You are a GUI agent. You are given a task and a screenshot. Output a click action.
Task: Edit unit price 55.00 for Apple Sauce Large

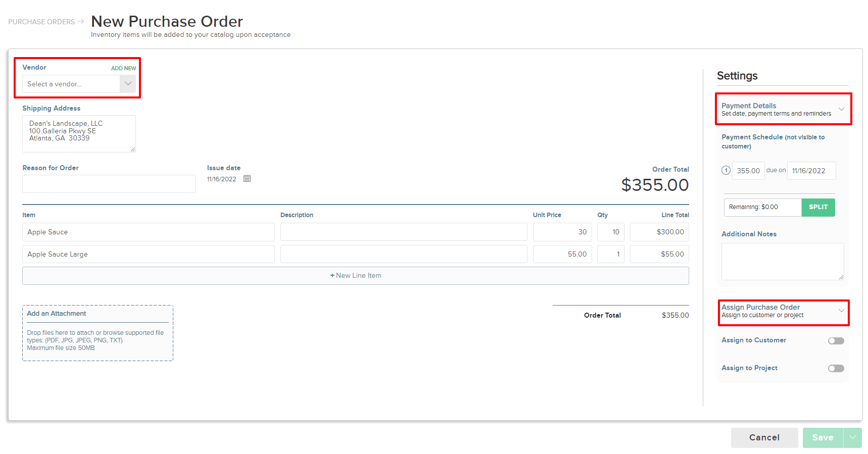coord(562,254)
